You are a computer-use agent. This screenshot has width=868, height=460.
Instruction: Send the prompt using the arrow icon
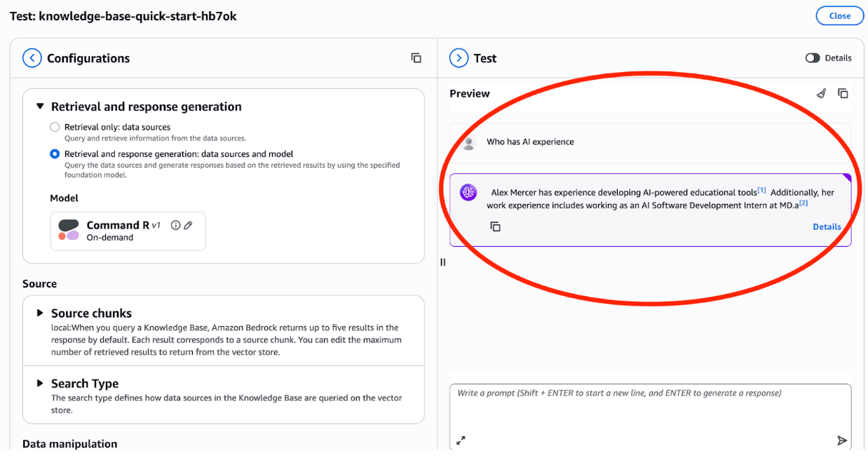(842, 440)
